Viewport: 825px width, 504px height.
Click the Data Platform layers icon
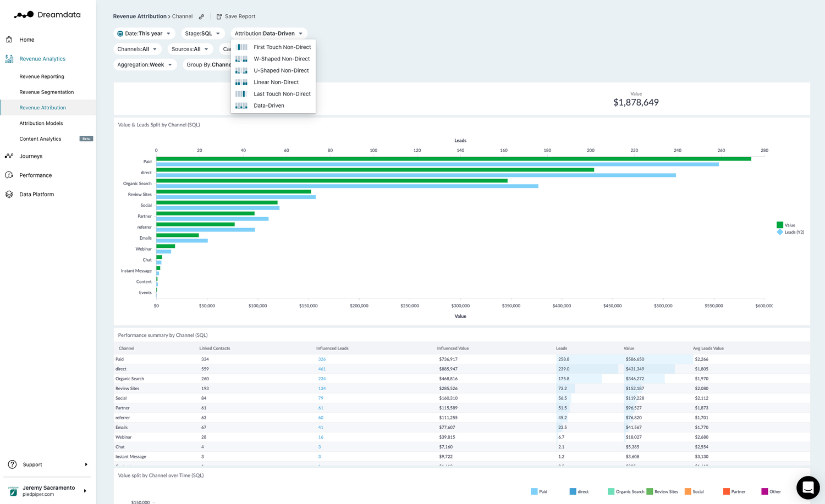(9, 194)
